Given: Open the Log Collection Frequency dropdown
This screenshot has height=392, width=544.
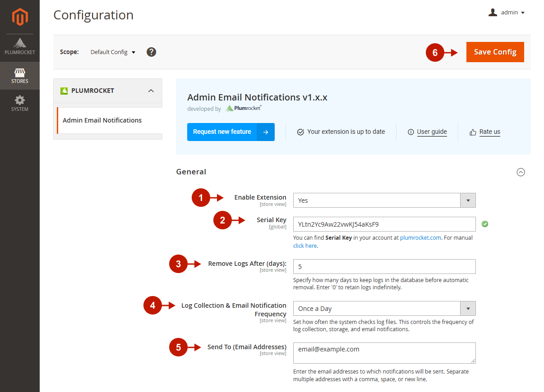Looking at the screenshot, I should (384, 309).
